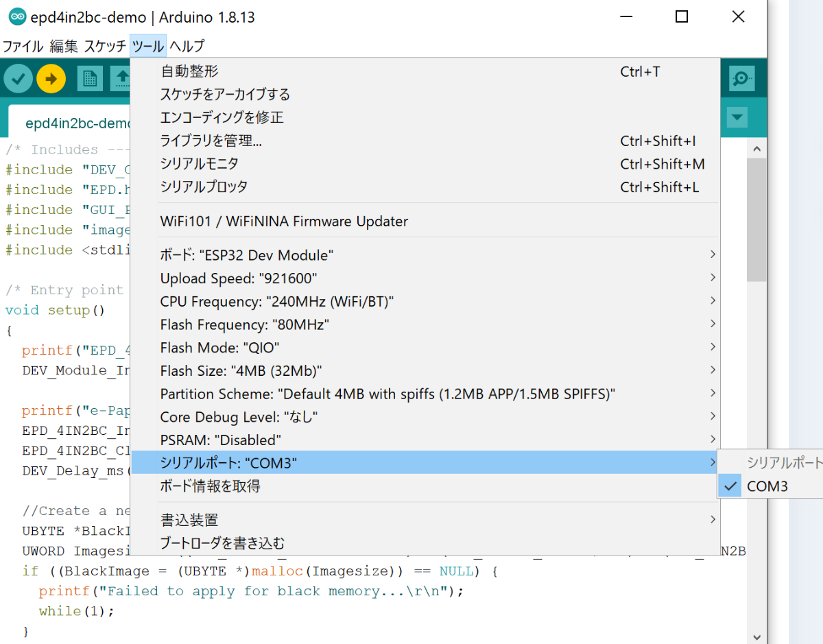Click the #include <stdli line
The height and width of the screenshot is (644, 823).
click(68, 250)
